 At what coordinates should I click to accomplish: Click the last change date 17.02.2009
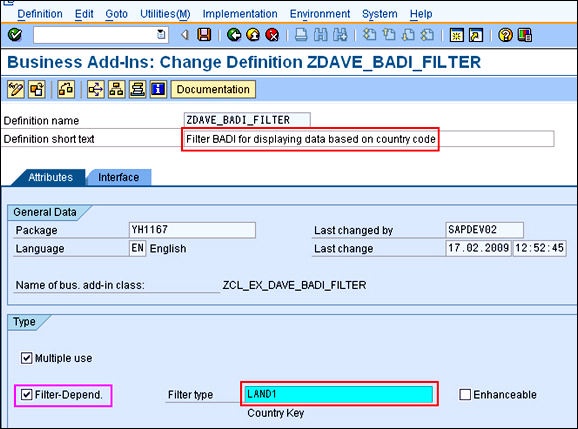[478, 248]
